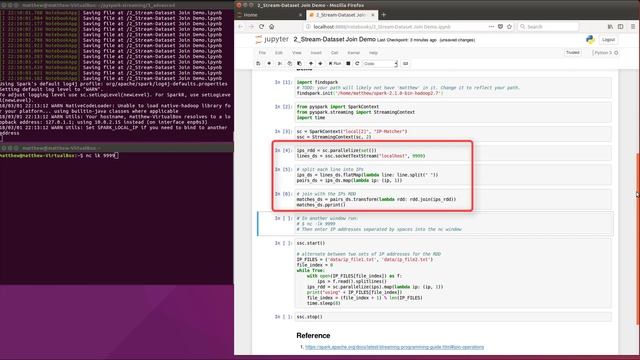Viewport: 640px width, 360px height.
Task: Go forward in Firefox
Action: coord(251,27)
